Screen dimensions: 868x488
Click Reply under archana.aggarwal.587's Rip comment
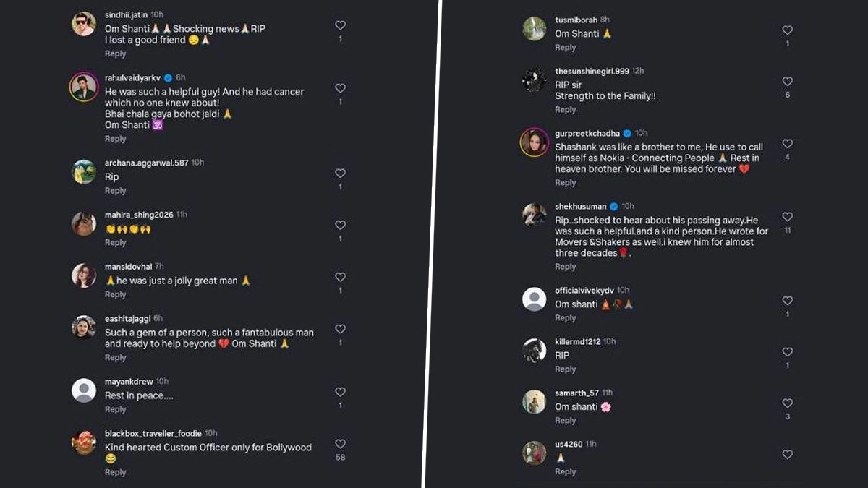[115, 191]
